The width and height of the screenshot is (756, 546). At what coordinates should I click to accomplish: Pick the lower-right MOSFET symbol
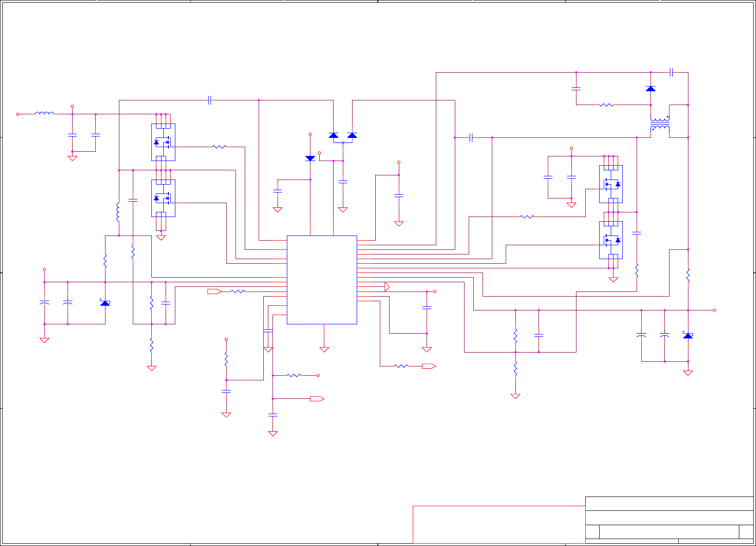click(611, 240)
